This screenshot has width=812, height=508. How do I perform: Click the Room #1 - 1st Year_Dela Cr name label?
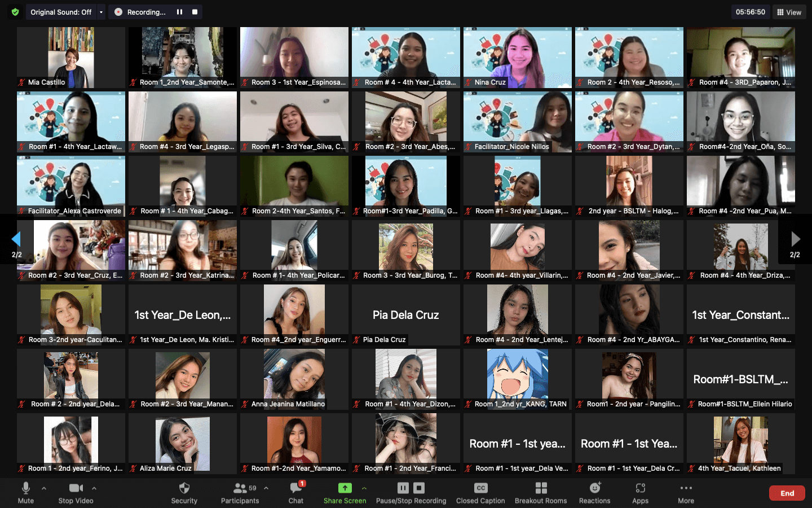(x=633, y=468)
